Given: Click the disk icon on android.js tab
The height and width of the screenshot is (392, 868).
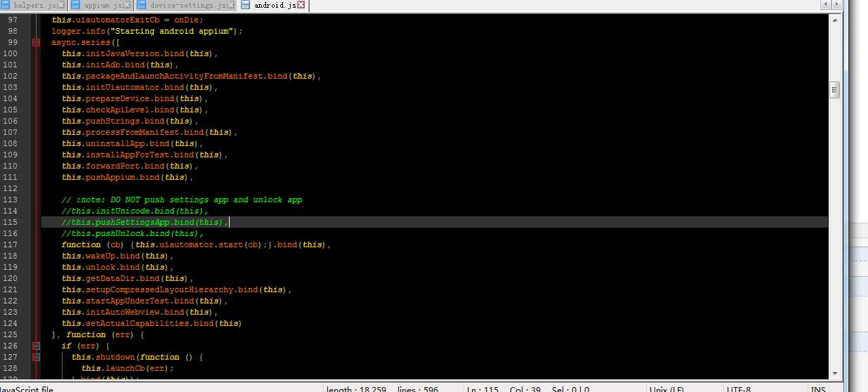Looking at the screenshot, I should coord(245,5).
